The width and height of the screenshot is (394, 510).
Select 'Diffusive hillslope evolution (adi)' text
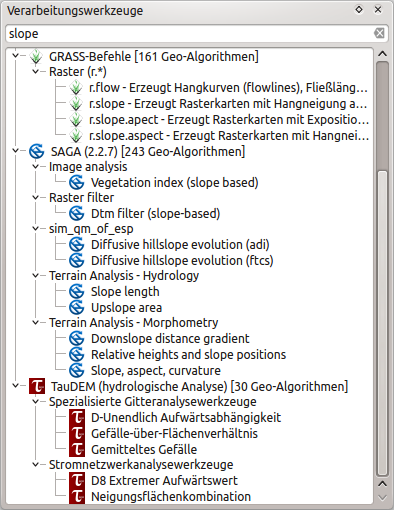[x=180, y=245]
